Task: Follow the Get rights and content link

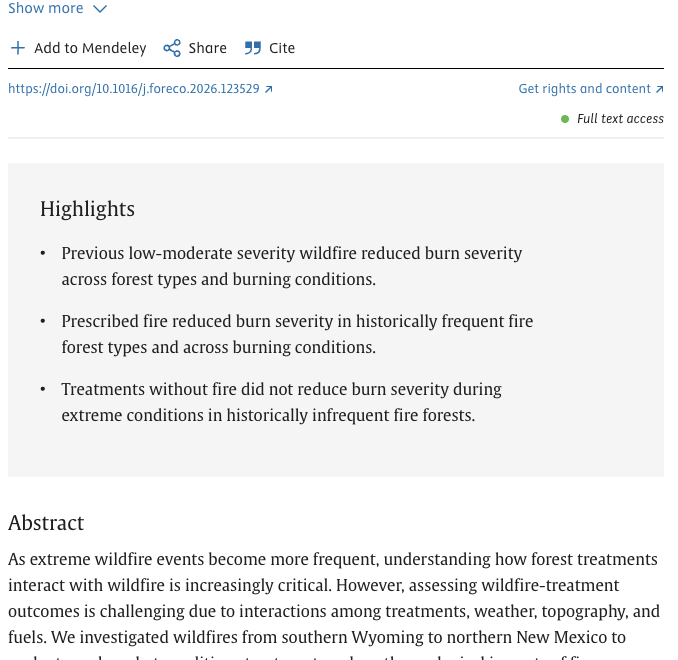Action: click(x=584, y=89)
